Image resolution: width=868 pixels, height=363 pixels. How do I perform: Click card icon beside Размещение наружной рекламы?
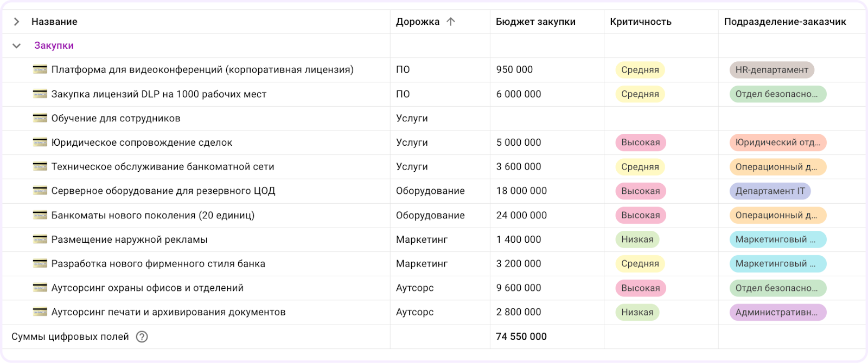click(x=40, y=239)
